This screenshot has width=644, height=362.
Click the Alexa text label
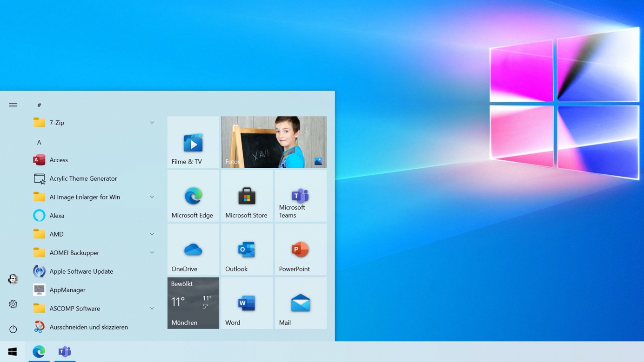pyautogui.click(x=57, y=216)
